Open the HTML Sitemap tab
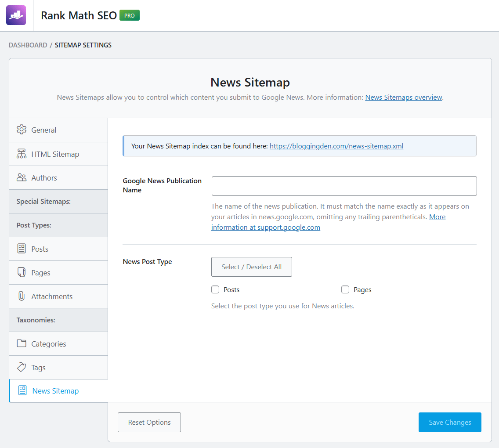 pos(58,154)
